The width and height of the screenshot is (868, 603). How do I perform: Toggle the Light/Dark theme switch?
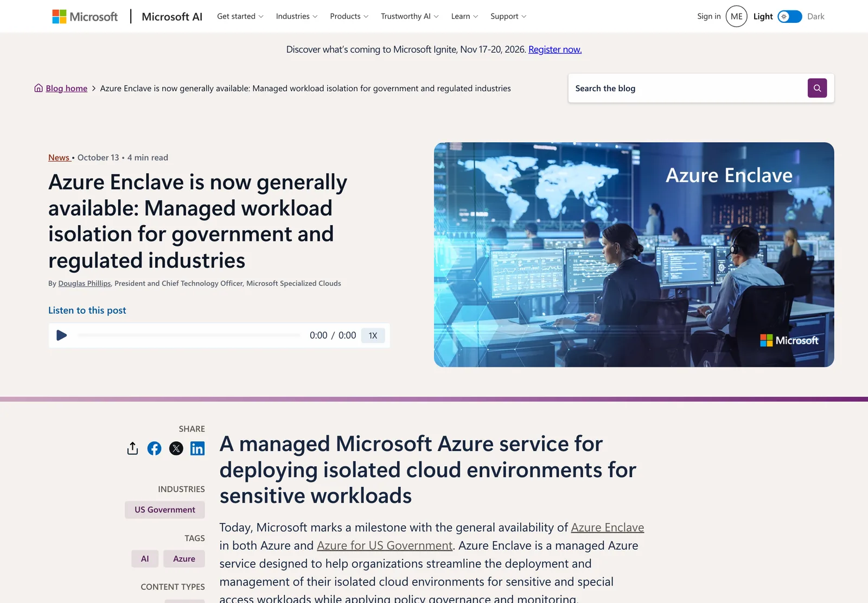pyautogui.click(x=789, y=16)
